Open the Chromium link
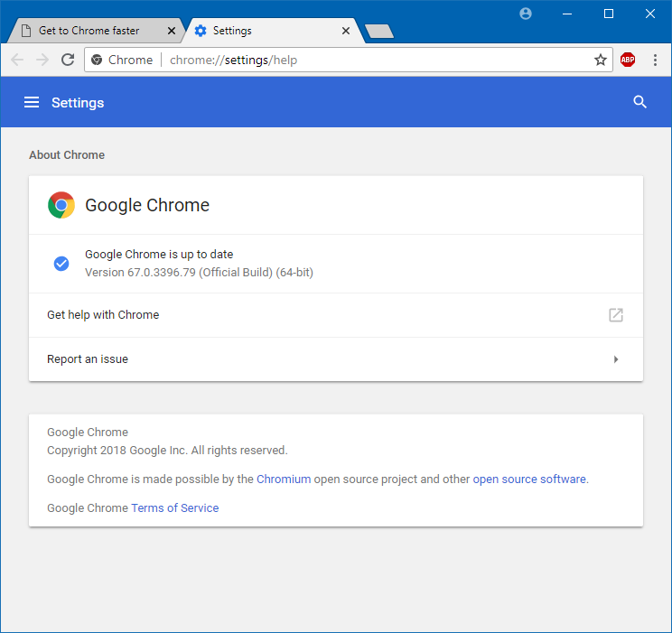Screen dimensions: 672x633 [284, 479]
